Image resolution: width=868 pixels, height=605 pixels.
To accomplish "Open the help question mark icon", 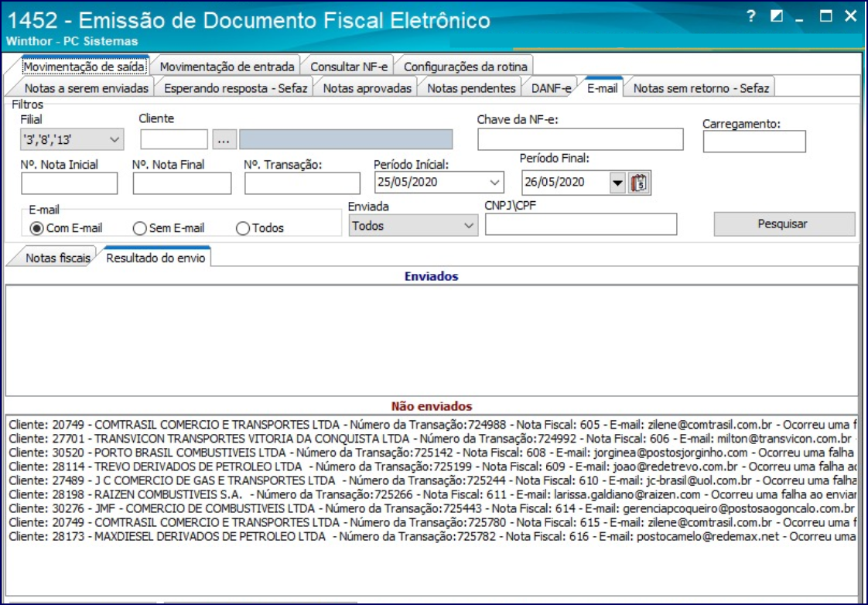I will coord(750,16).
